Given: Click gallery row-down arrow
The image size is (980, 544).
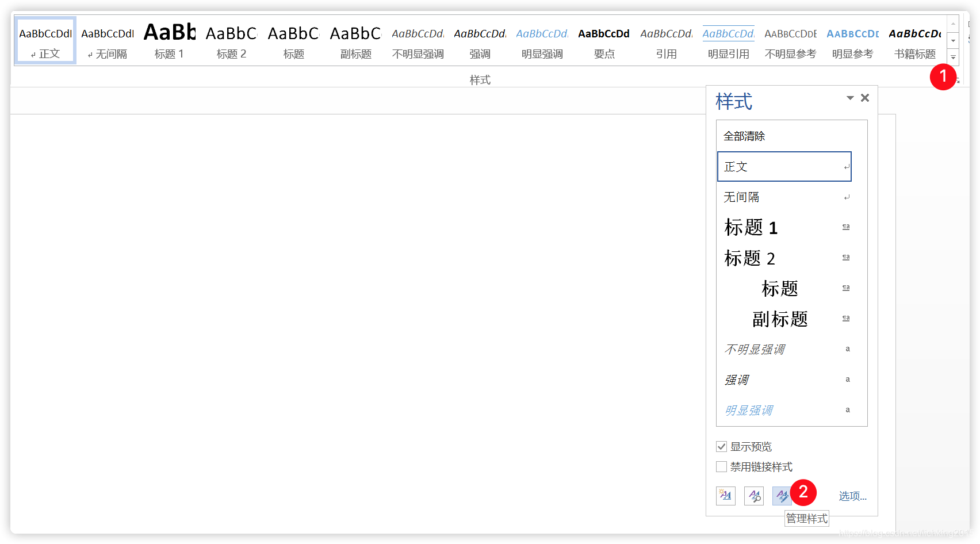Looking at the screenshot, I should coord(953,40).
